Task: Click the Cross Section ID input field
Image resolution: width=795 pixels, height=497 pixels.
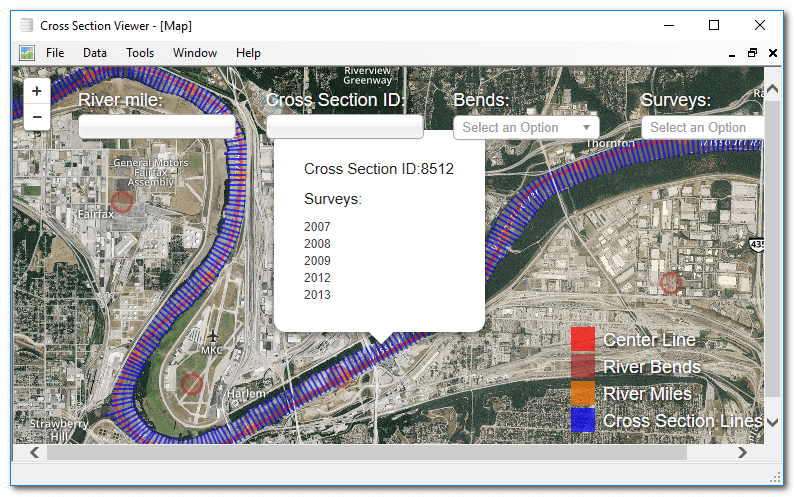Action: click(x=345, y=126)
